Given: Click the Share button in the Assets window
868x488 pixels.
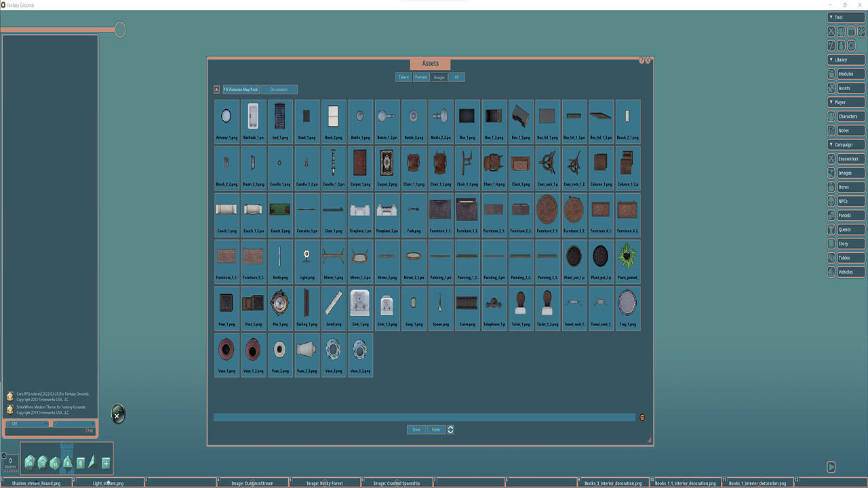Looking at the screenshot, I should point(416,429).
